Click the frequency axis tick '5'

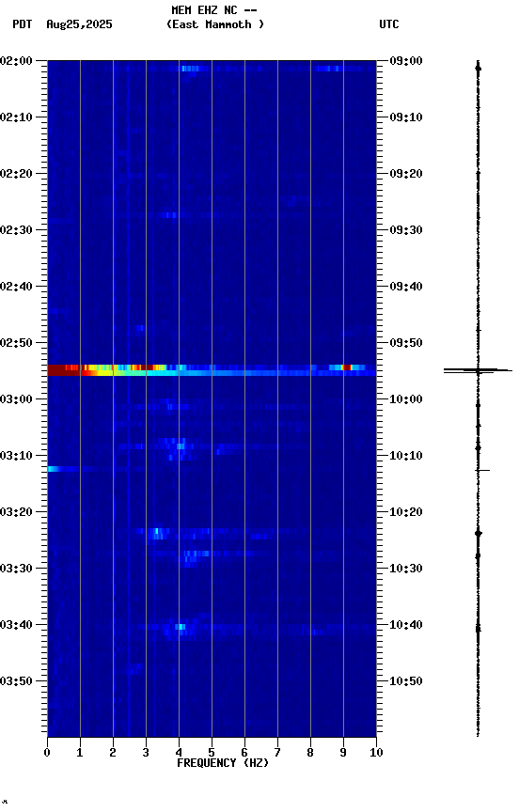click(212, 753)
